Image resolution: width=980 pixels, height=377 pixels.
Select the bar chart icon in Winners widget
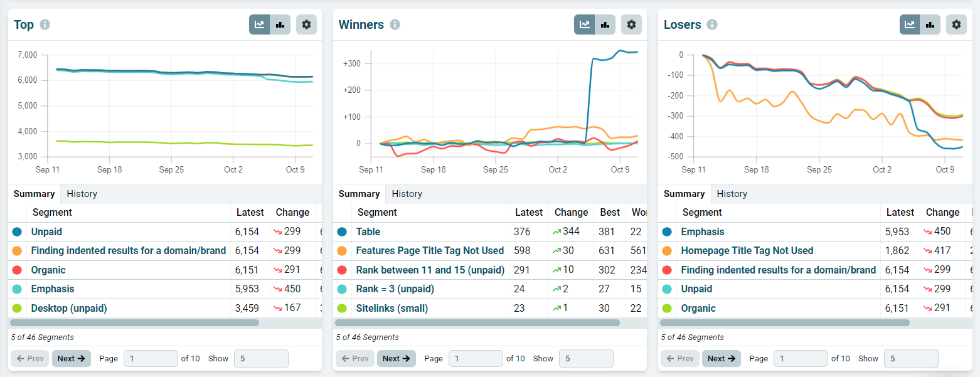pos(605,24)
